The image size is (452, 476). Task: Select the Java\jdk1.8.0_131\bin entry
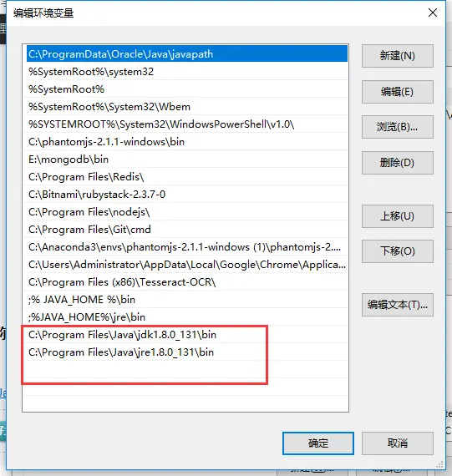187,335
